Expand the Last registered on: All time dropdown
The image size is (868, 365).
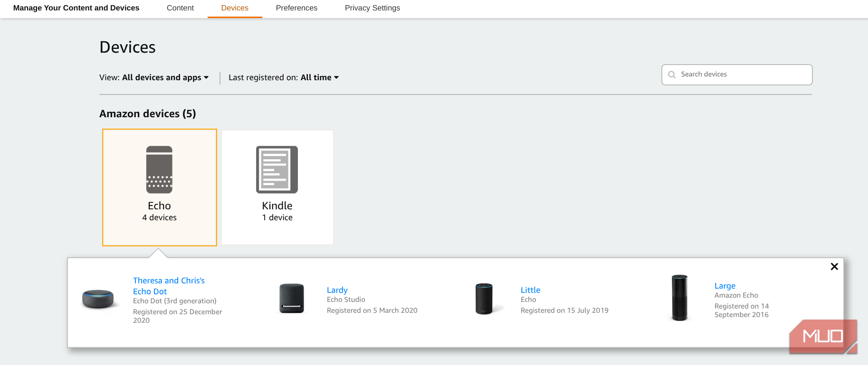click(x=284, y=77)
